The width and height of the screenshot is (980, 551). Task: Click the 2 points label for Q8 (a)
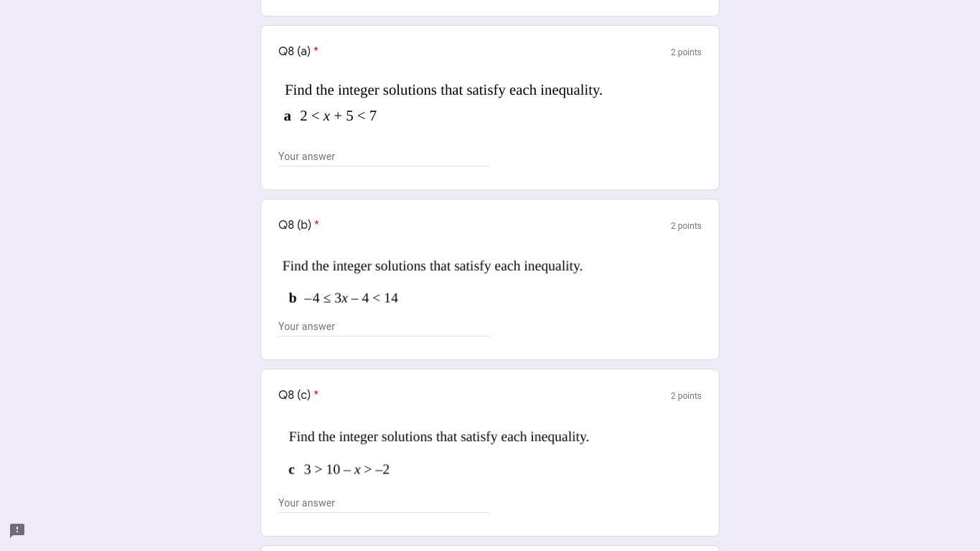tap(686, 52)
